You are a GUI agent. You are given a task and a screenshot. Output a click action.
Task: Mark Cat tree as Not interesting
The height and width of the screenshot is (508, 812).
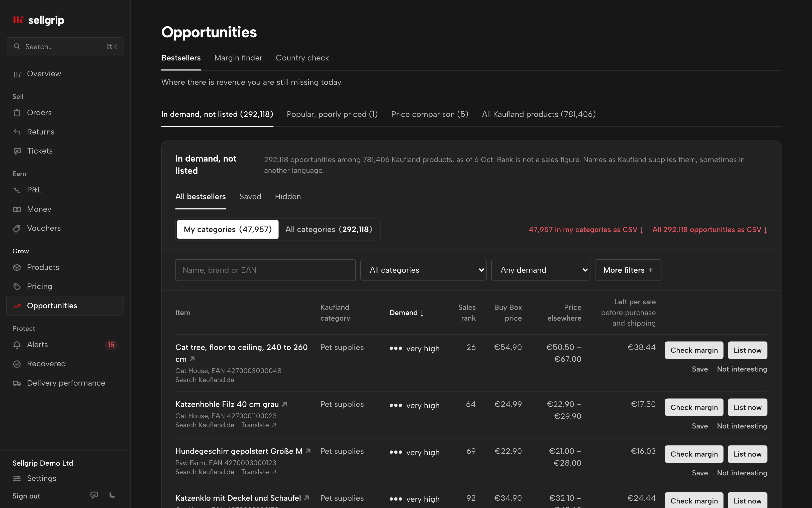click(742, 369)
